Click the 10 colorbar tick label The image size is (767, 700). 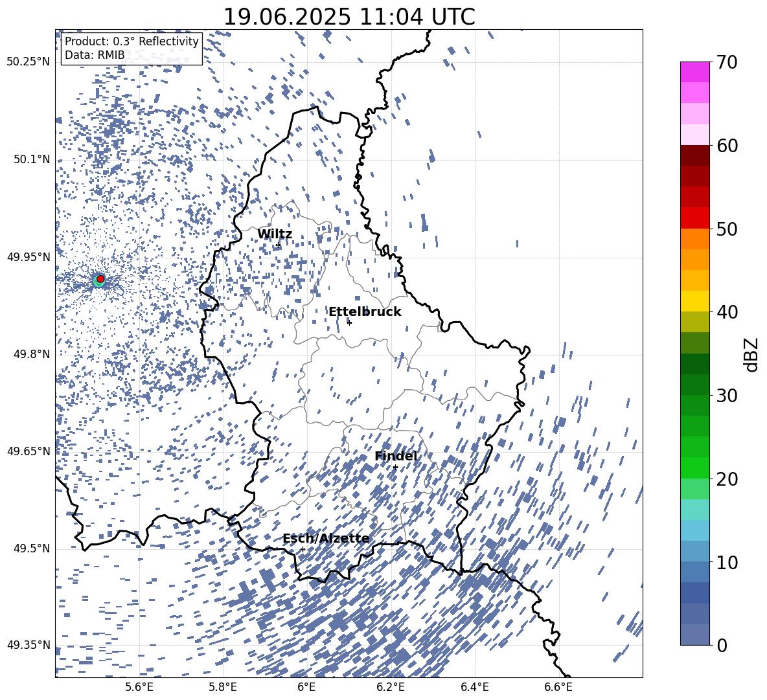[x=727, y=562]
